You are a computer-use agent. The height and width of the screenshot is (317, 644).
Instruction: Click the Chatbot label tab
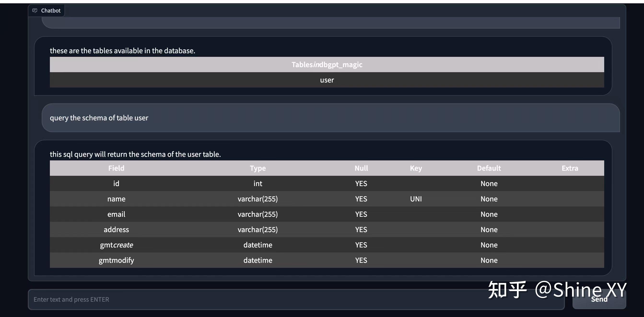[x=47, y=11]
